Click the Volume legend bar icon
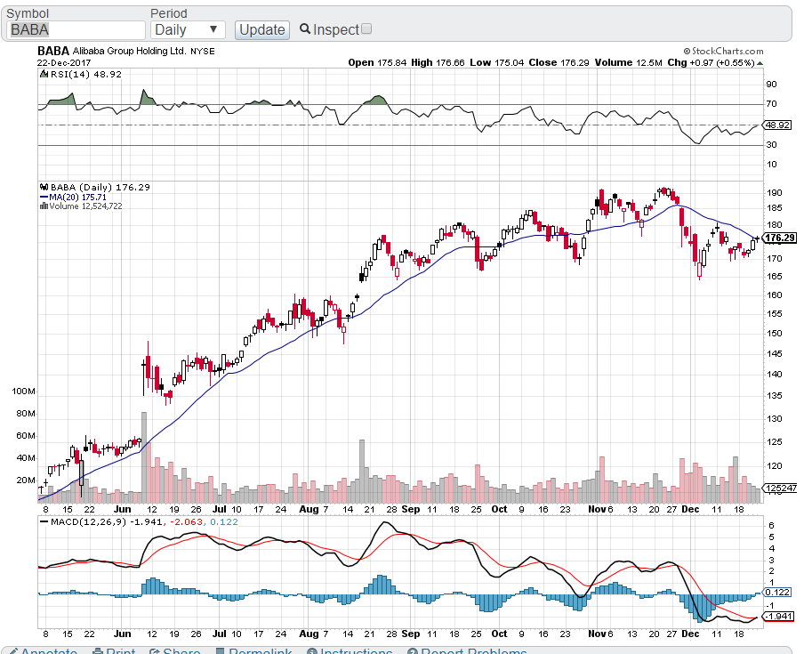 coord(44,206)
